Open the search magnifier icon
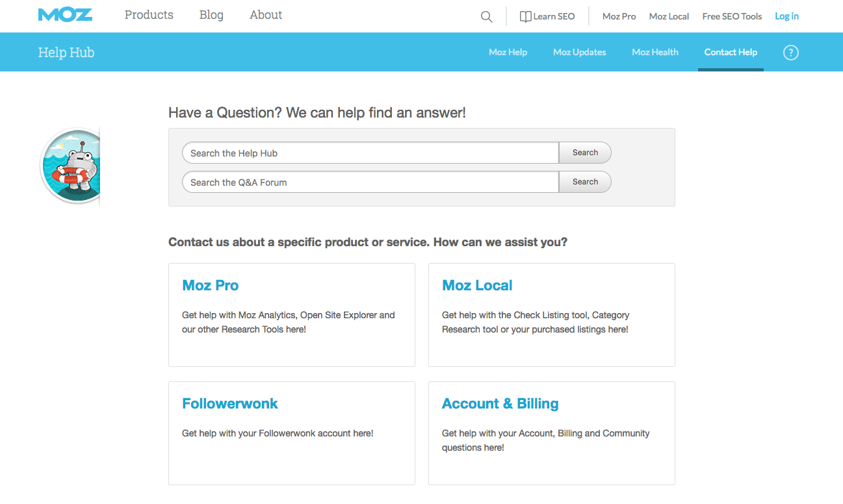Screen dimensions: 843x504 point(486,16)
